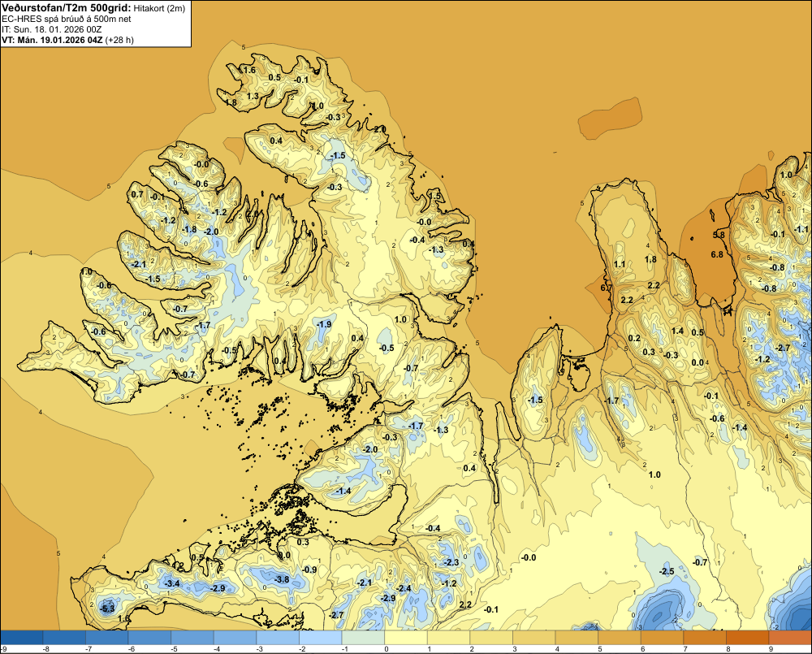
Task: Click the temperature value '-1.8' on the map
Action: 189,230
